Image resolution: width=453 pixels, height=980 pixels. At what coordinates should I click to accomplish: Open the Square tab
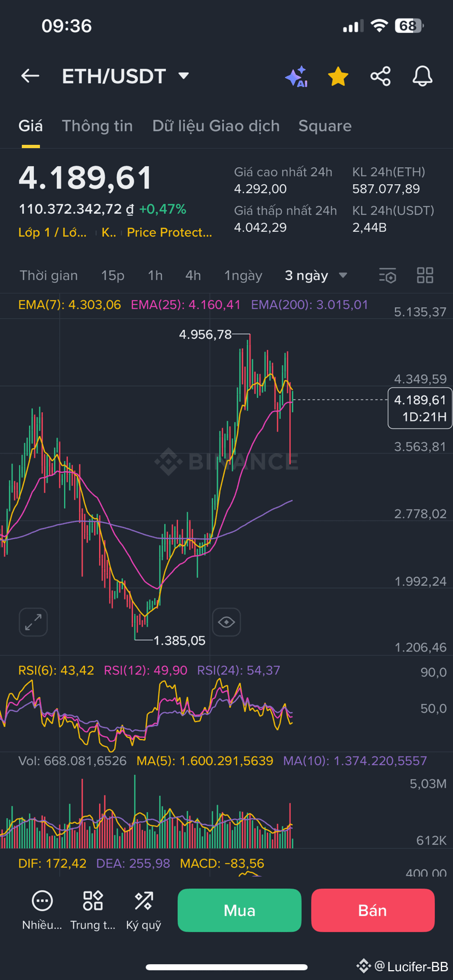pyautogui.click(x=325, y=126)
